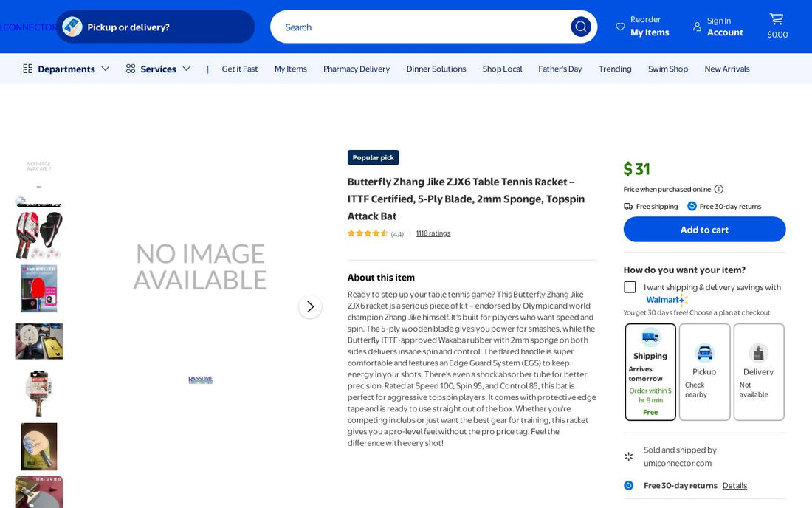812x508 pixels.
Task: Enable Walmart+ shipping savings checkbox
Action: 630,287
